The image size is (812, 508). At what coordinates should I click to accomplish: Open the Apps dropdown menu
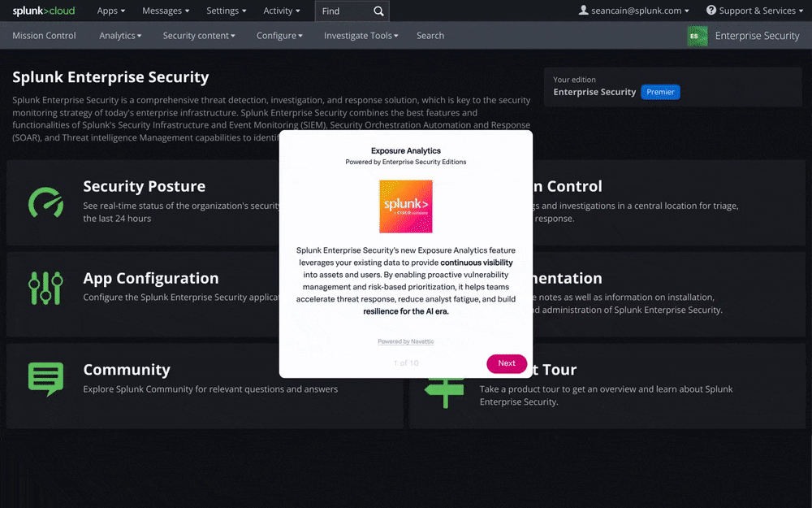coord(110,11)
